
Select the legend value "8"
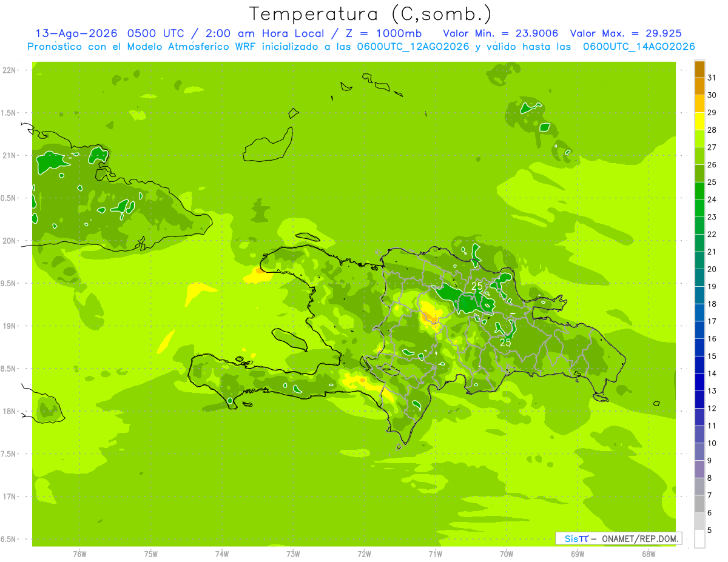[x=710, y=478]
